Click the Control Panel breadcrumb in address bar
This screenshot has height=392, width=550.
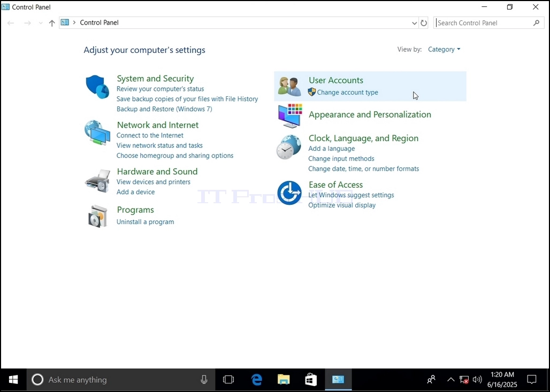pyautogui.click(x=100, y=22)
